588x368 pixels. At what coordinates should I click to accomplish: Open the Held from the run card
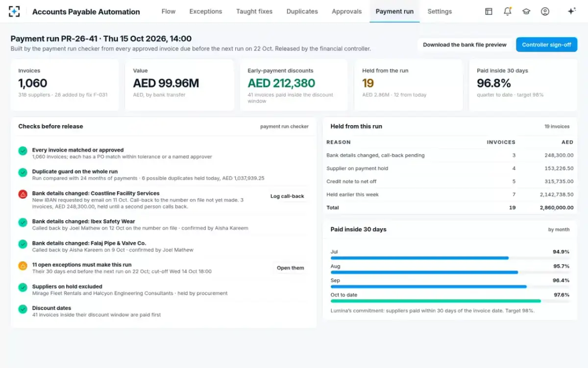(x=409, y=85)
